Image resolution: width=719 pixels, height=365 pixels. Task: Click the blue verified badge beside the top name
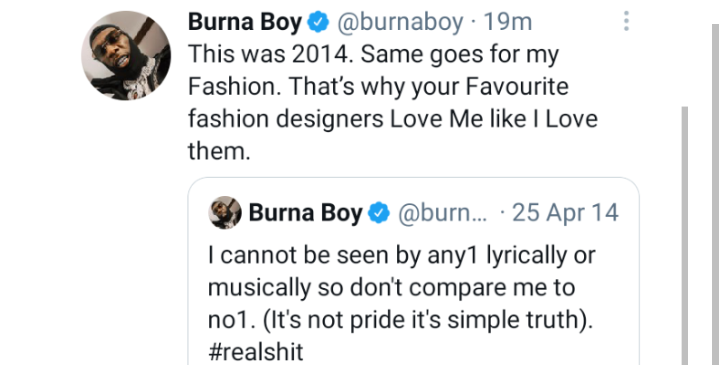[x=318, y=22]
